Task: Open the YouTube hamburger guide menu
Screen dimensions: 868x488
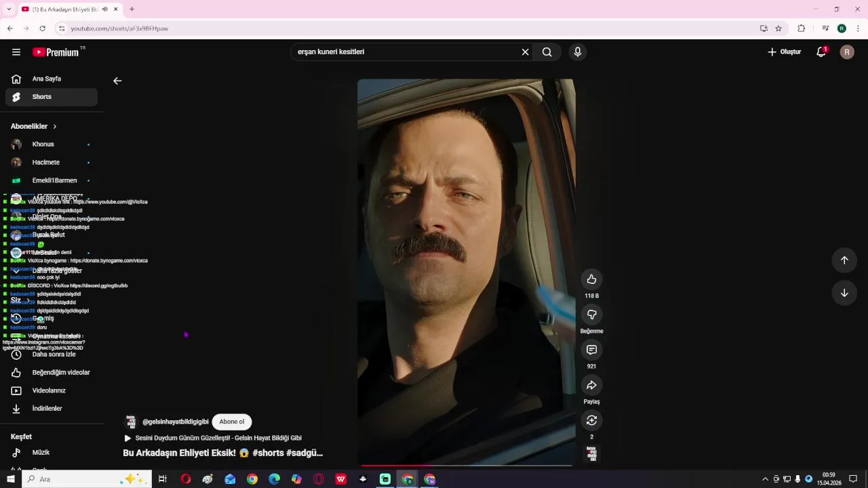Action: point(16,52)
